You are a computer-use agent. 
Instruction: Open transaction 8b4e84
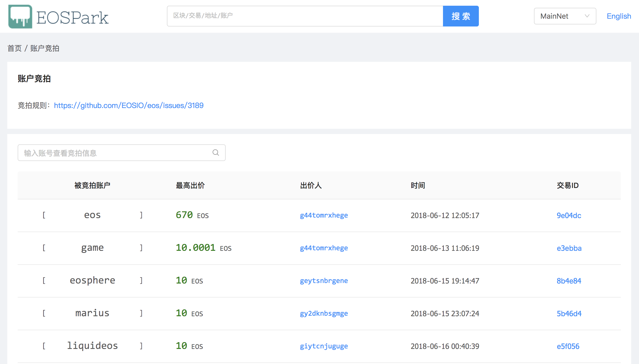point(569,281)
